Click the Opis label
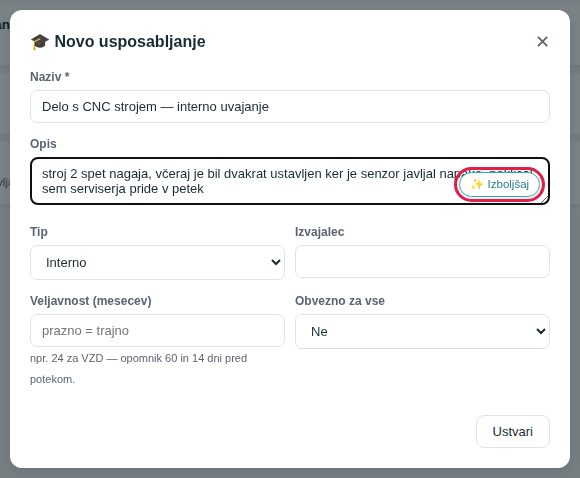580x478 pixels. [43, 144]
